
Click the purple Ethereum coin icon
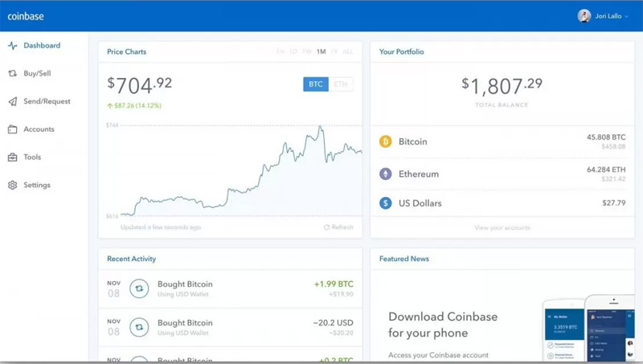386,174
